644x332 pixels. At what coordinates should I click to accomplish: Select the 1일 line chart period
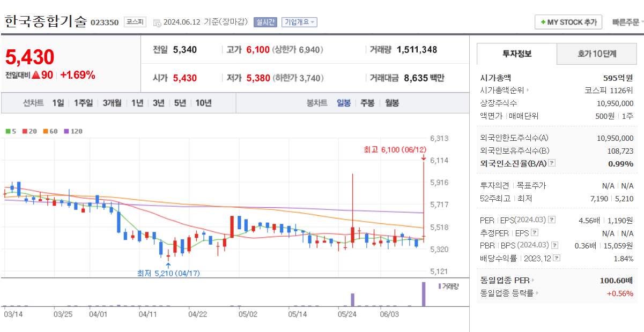pyautogui.click(x=58, y=103)
